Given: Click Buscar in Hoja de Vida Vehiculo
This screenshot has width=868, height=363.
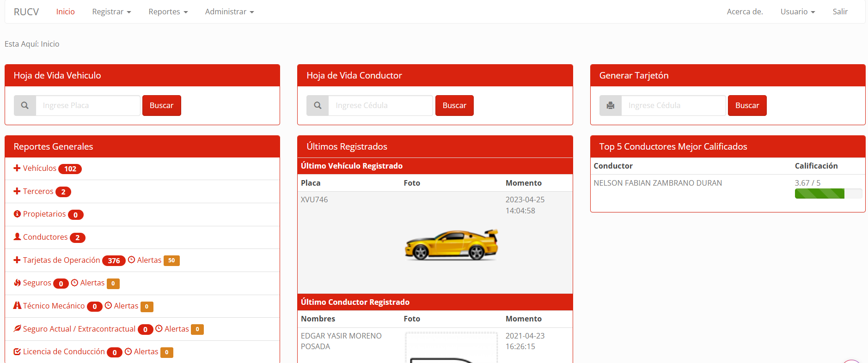Looking at the screenshot, I should (x=161, y=105).
